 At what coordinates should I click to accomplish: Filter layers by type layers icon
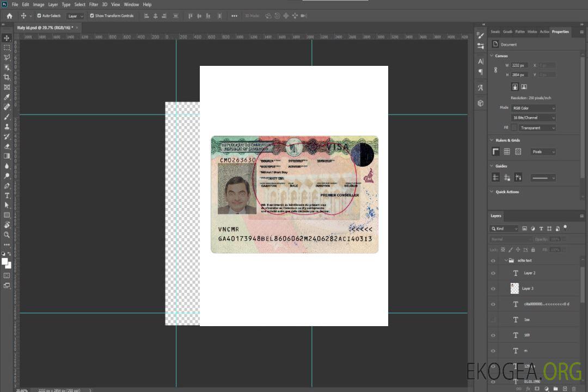tap(541, 229)
